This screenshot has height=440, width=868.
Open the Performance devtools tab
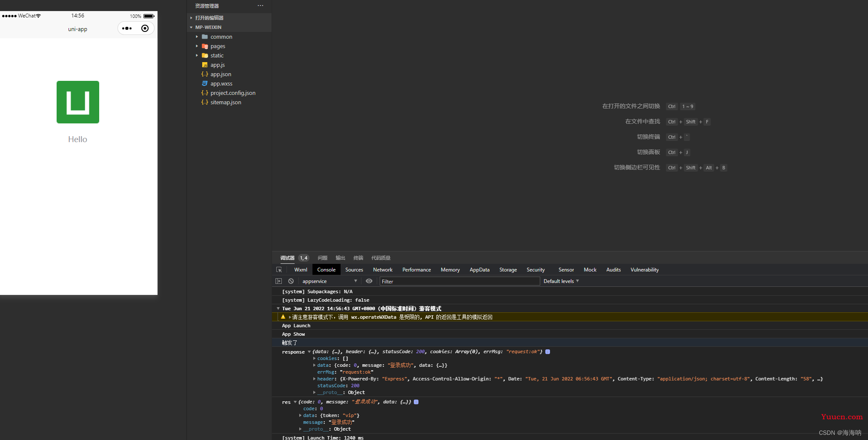tap(417, 270)
